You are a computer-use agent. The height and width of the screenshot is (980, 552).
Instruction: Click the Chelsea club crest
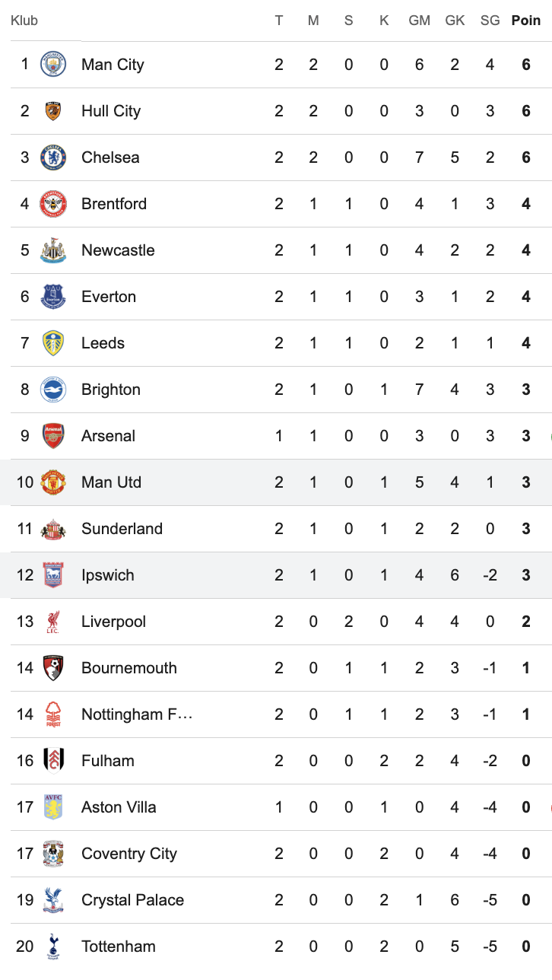pyautogui.click(x=53, y=157)
